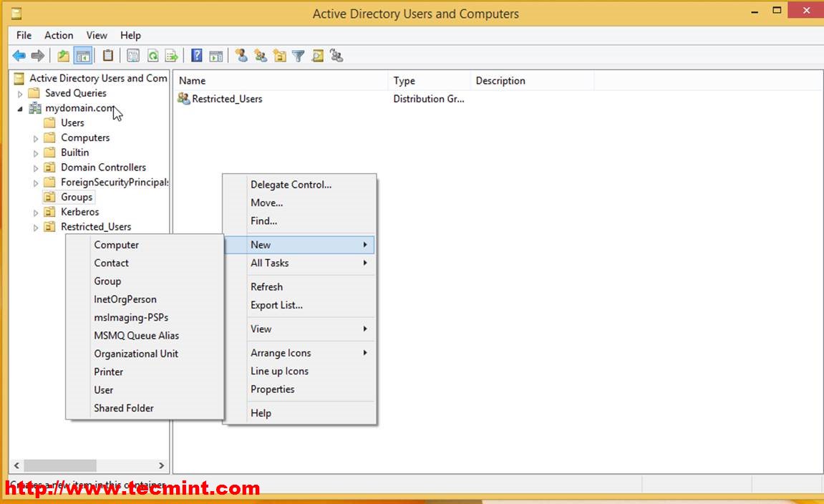
Task: Open Help with the blue question icon
Action: coord(197,56)
